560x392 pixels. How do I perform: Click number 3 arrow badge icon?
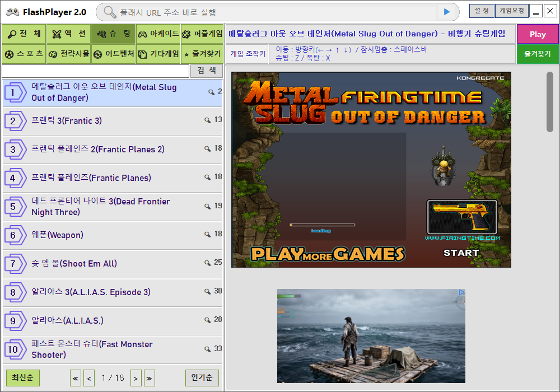15,150
